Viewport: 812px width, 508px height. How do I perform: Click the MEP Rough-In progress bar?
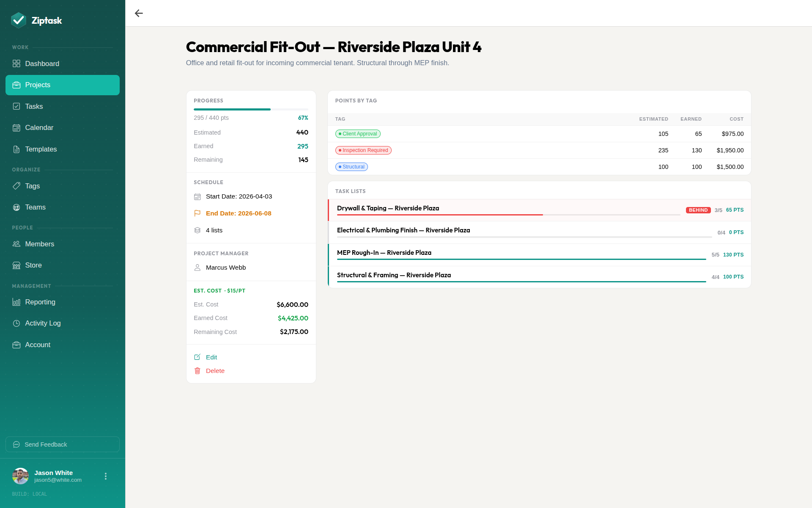521,259
